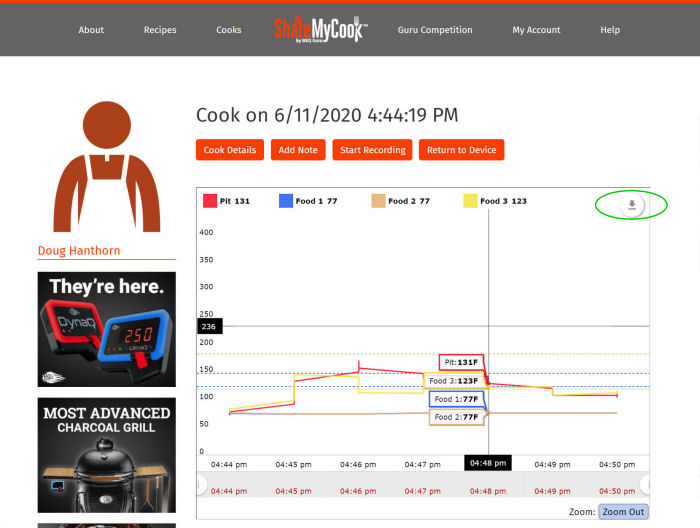Image resolution: width=700 pixels, height=528 pixels.
Task: Open the Most Advanced Charcoal Grill ad
Action: (x=107, y=455)
